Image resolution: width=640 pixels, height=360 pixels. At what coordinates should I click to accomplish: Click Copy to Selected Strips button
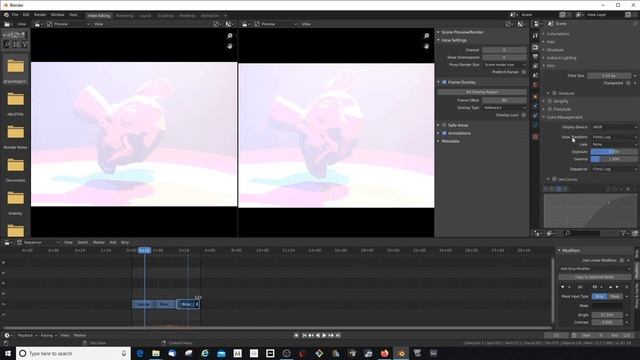pos(594,277)
